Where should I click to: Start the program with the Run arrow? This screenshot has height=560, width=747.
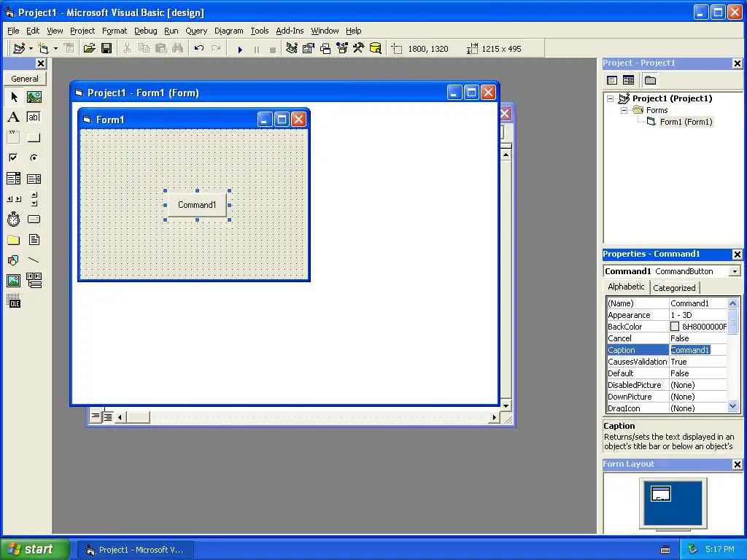(240, 49)
